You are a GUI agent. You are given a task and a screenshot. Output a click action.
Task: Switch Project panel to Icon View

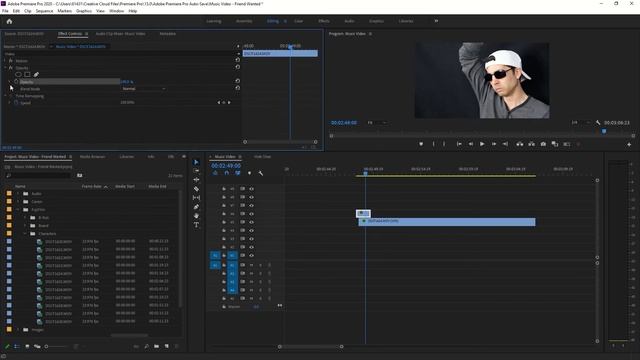coord(27,346)
